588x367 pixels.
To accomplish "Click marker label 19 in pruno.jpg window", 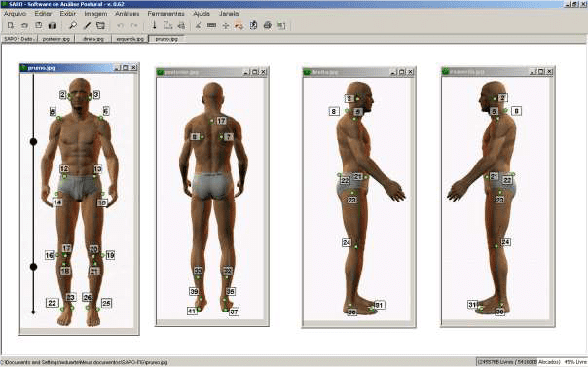I will tap(110, 255).
